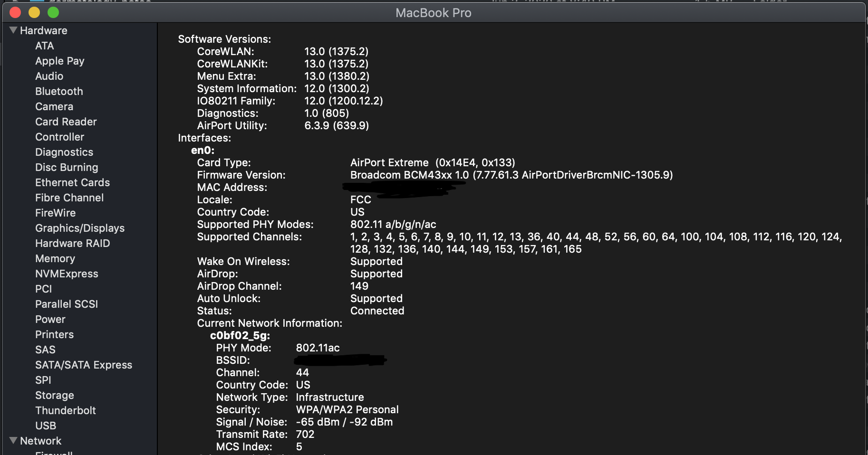Select Parallel SCSI entry
The width and height of the screenshot is (868, 455).
(67, 304)
